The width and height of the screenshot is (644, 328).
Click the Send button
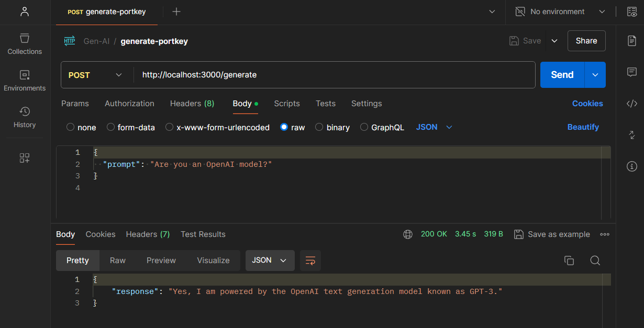coord(562,75)
